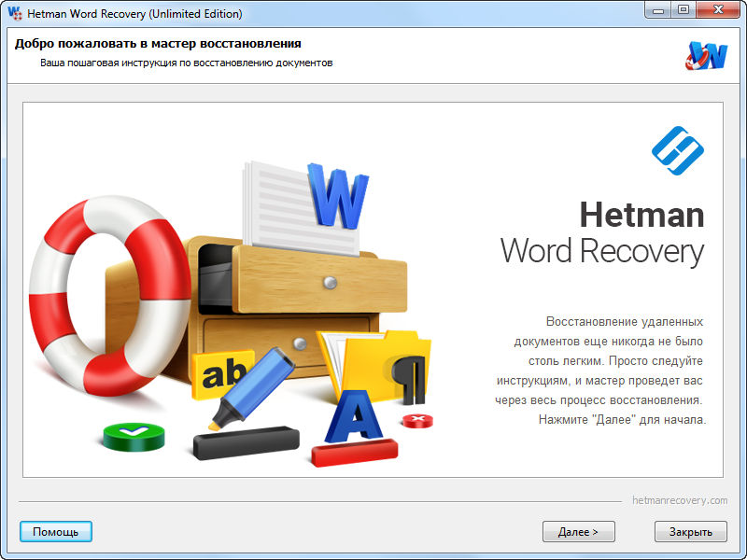Click the blue letter A graphic
747x560 pixels.
click(353, 418)
